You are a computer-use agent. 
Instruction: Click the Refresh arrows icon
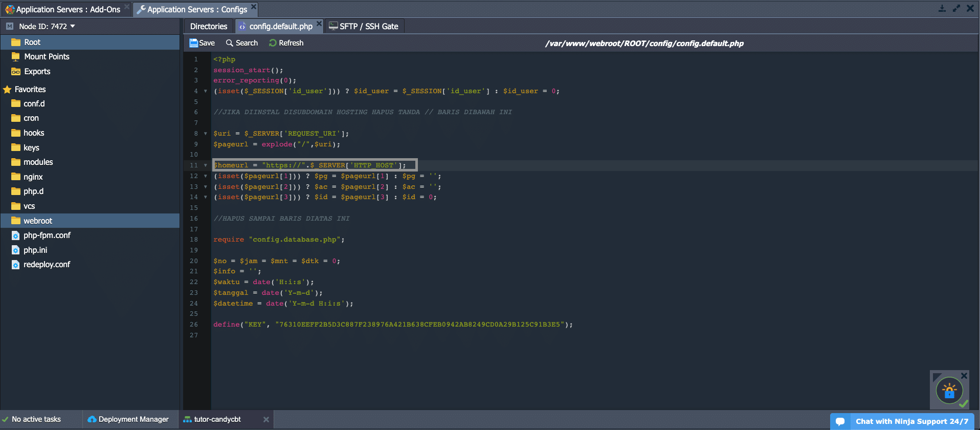(x=273, y=43)
